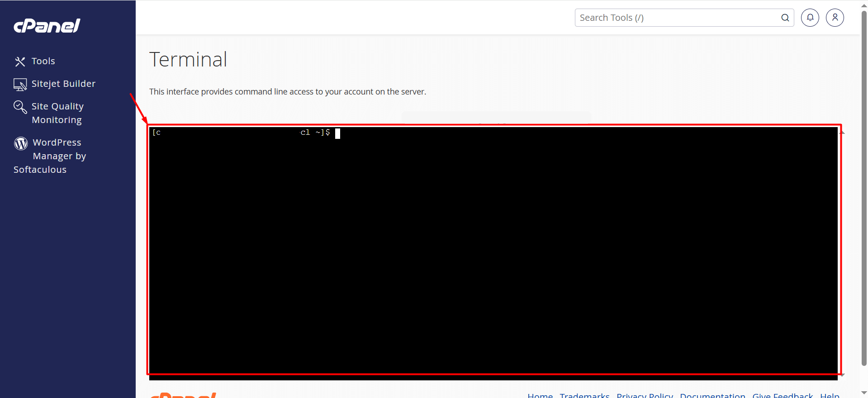
Task: Click the Site Quality Monitoring magnifier icon
Action: tap(20, 107)
